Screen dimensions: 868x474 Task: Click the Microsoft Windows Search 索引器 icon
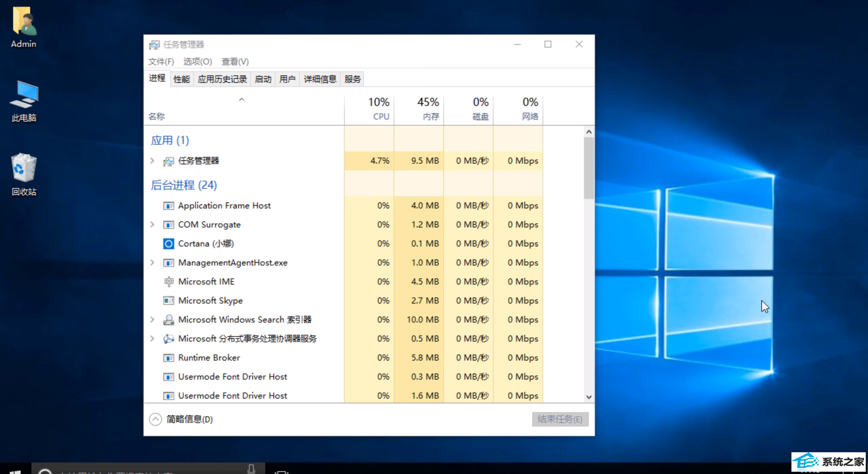169,320
